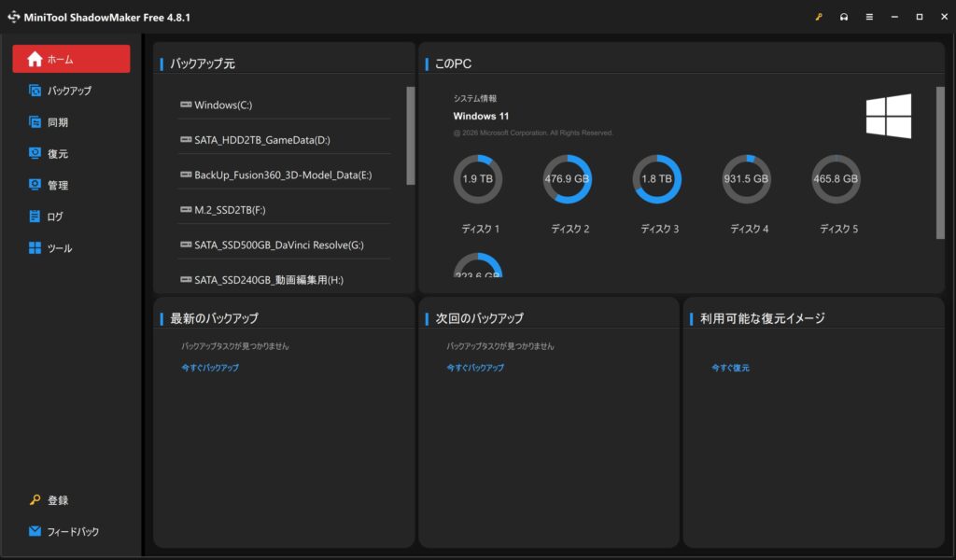Select BackUp_Fusion360_3D-Model_Data(E:) entry
The image size is (956, 560).
[284, 175]
